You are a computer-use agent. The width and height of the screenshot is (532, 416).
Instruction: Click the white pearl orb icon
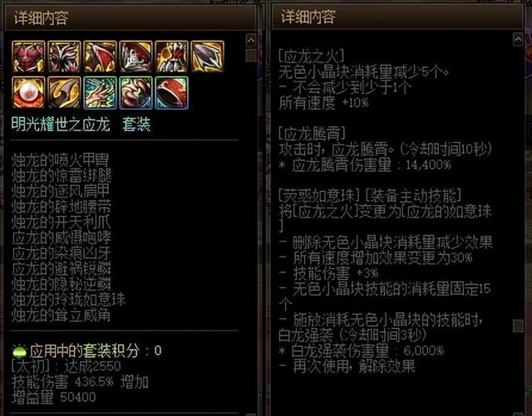click(28, 92)
